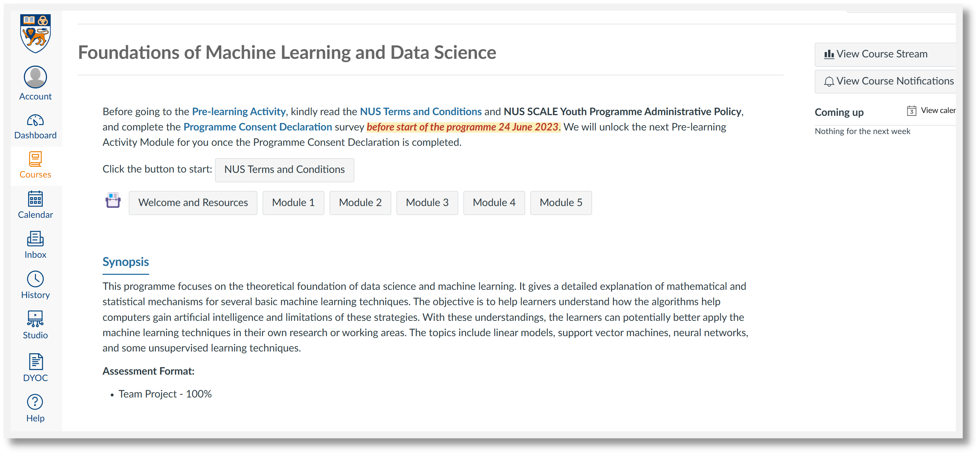Open the Help question mark icon
Image resolution: width=980 pixels, height=457 pixels.
(35, 402)
